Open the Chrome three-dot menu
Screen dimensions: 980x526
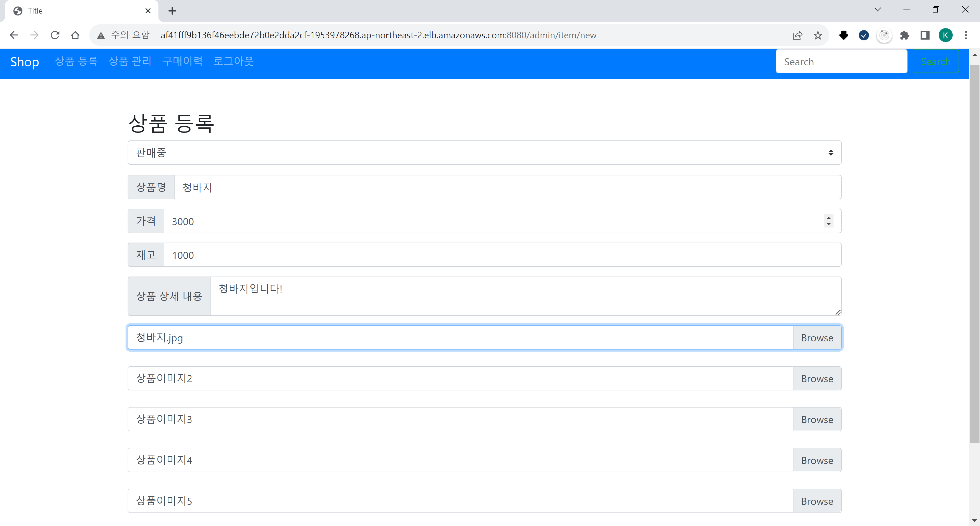click(x=966, y=35)
